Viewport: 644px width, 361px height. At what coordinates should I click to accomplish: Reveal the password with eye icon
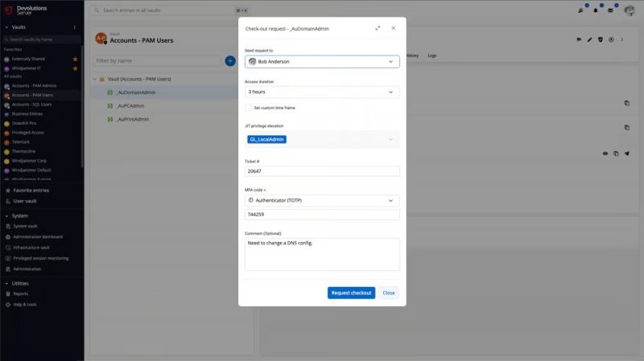point(605,154)
